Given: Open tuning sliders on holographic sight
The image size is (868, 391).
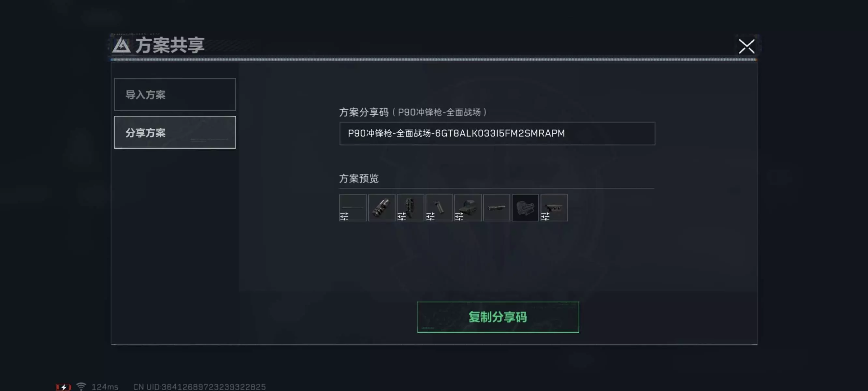Looking at the screenshot, I should point(459,216).
